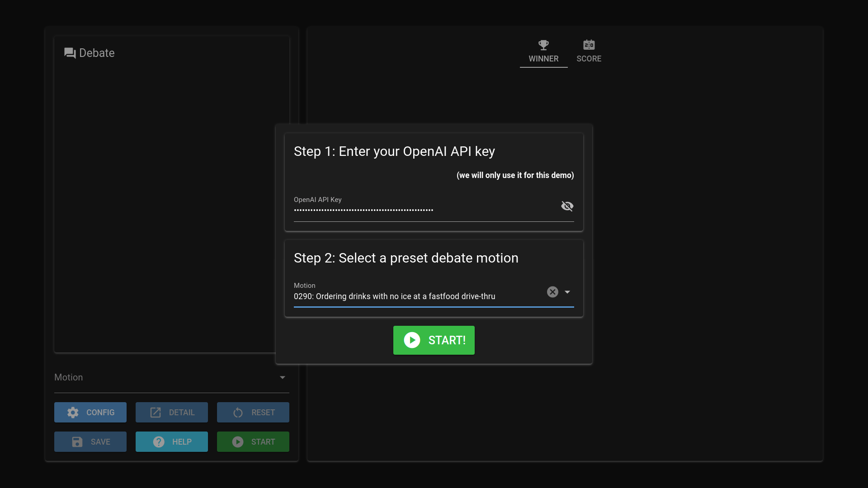Toggle API key visibility with the eye icon
868x488 pixels.
click(x=567, y=206)
